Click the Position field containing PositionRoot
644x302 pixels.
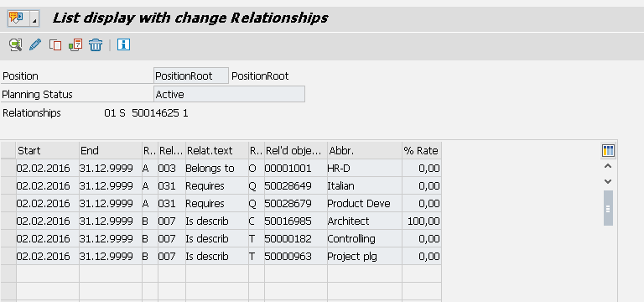pos(191,76)
